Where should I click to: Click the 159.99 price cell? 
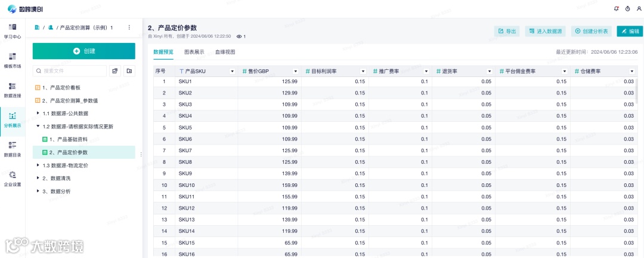click(270, 185)
